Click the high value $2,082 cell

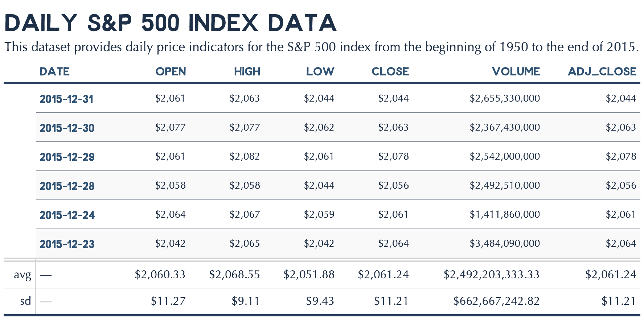(x=245, y=156)
